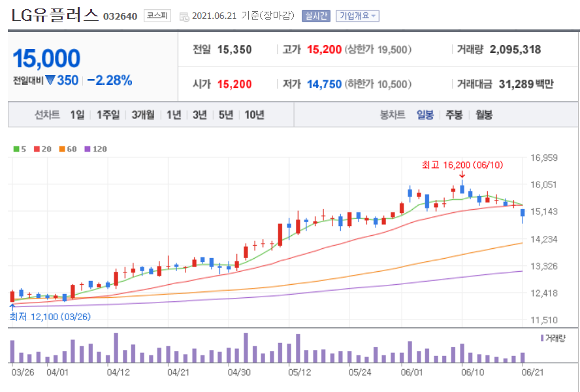Screen dimensions: 580x392
Task: Click the 저가 value 14,750
Action: coord(324,84)
